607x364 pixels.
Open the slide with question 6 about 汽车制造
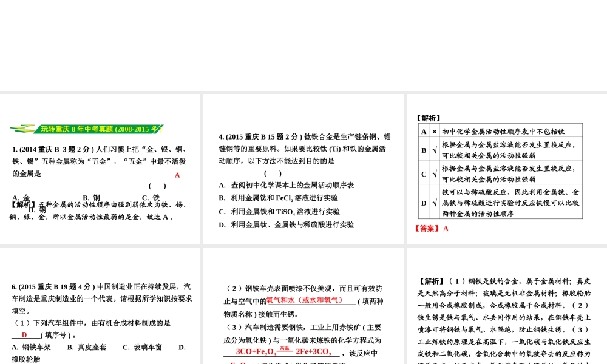click(x=100, y=306)
